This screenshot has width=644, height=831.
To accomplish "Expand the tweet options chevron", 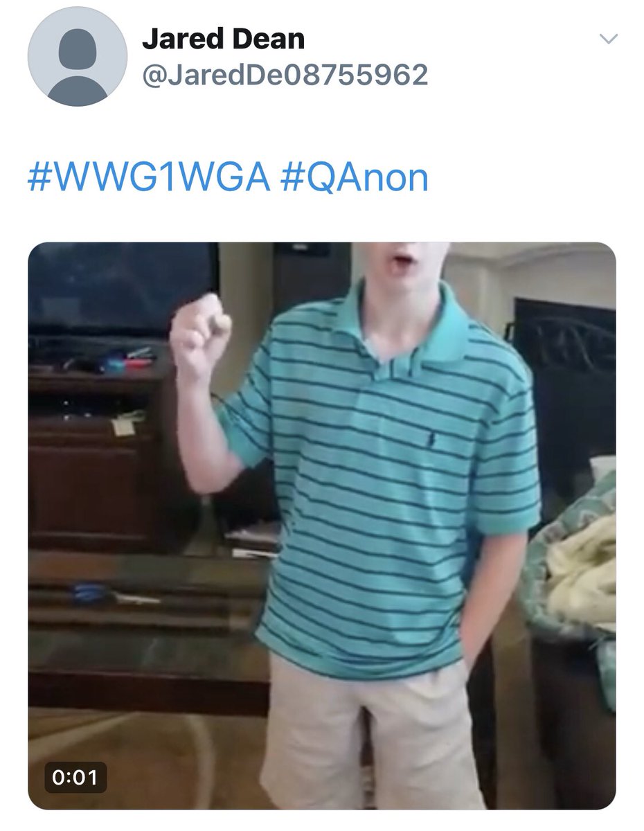I will [608, 39].
